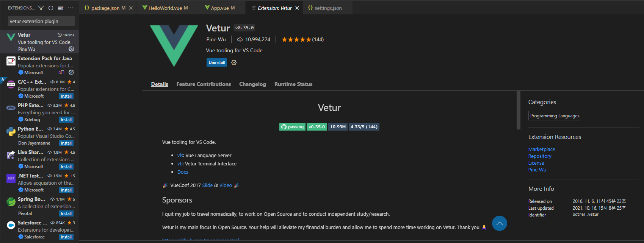The width and height of the screenshot is (644, 243).
Task: Open the Repository resource link
Action: pos(540,156)
